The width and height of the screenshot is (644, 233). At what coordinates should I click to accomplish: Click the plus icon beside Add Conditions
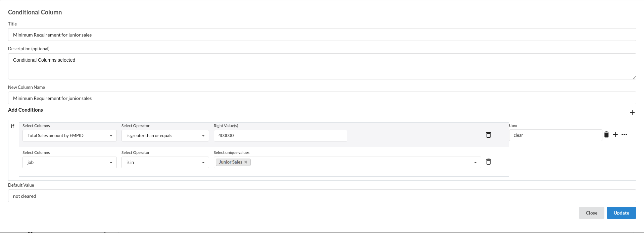(632, 112)
